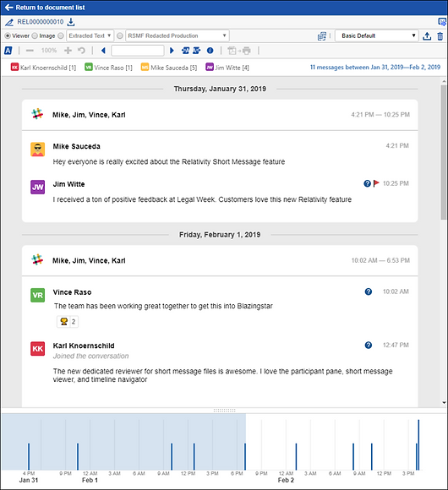Click Mike Sauceda's avatar in the message

click(x=37, y=150)
